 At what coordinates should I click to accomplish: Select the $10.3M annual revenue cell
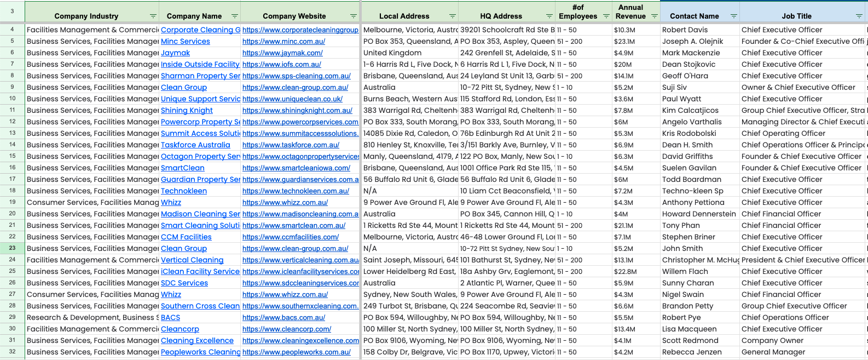636,30
